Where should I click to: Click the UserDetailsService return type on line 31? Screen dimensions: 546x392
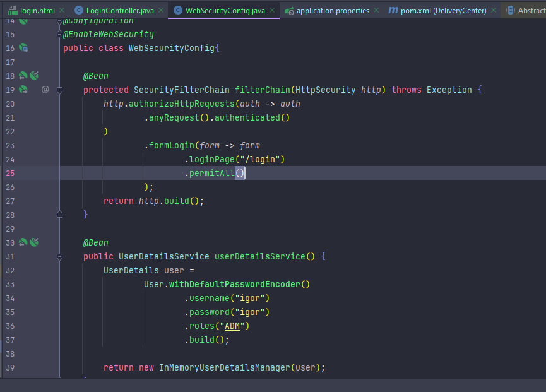163,256
